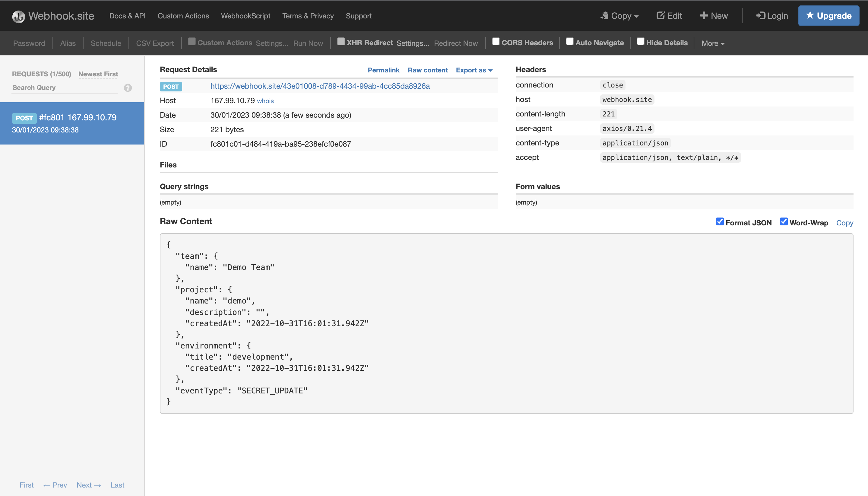Disable the Word-Wrap checkbox
This screenshot has width=868, height=496.
click(x=784, y=222)
